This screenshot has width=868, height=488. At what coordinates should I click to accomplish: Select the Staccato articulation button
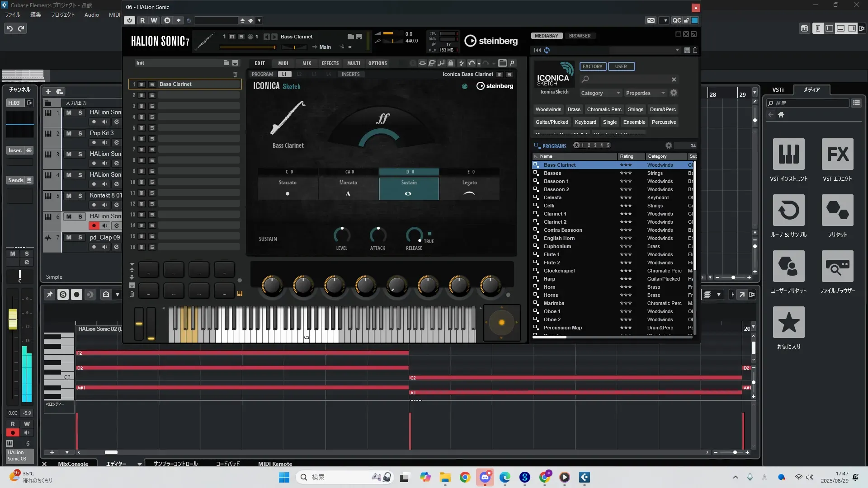[288, 188]
